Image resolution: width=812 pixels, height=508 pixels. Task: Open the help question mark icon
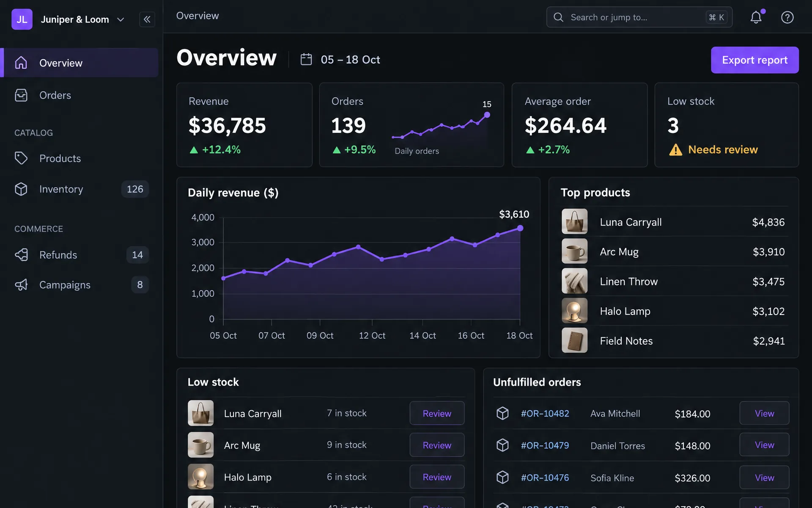point(787,17)
